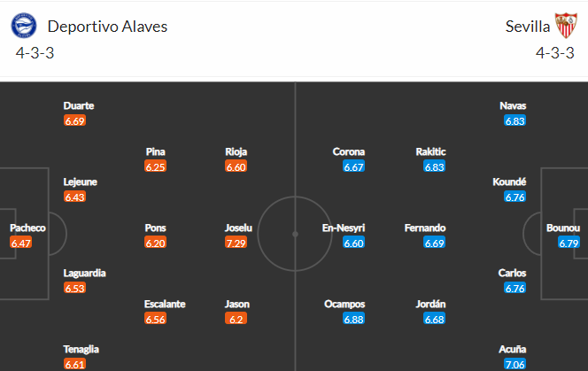The image size is (588, 371).
Task: Click player name Tenaglia
Action: tap(81, 350)
